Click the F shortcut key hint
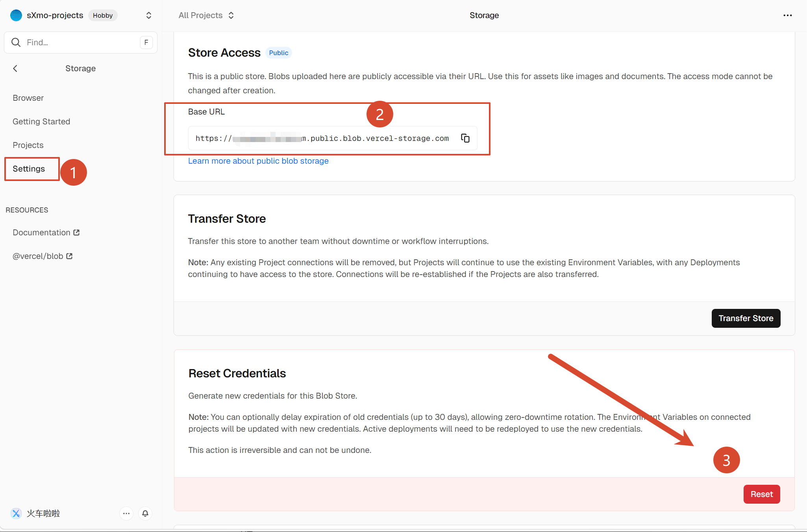Viewport: 807px width, 532px height. coord(146,42)
